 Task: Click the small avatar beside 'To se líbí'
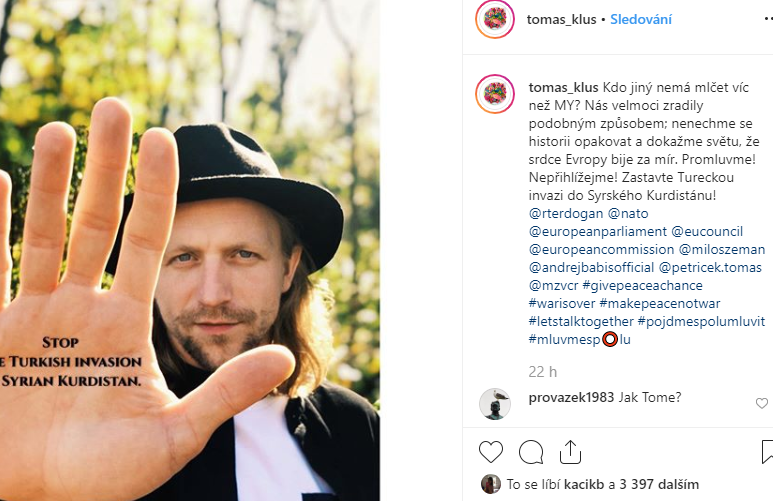click(490, 484)
